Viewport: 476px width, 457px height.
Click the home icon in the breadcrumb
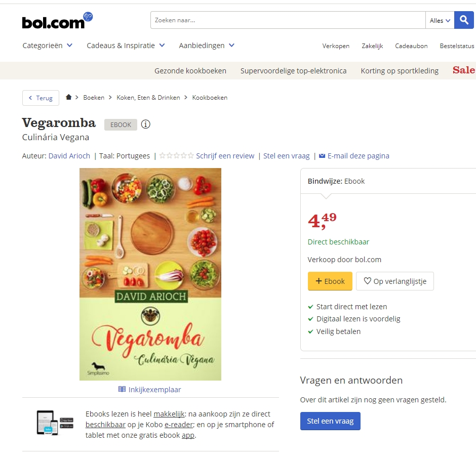coord(68,97)
